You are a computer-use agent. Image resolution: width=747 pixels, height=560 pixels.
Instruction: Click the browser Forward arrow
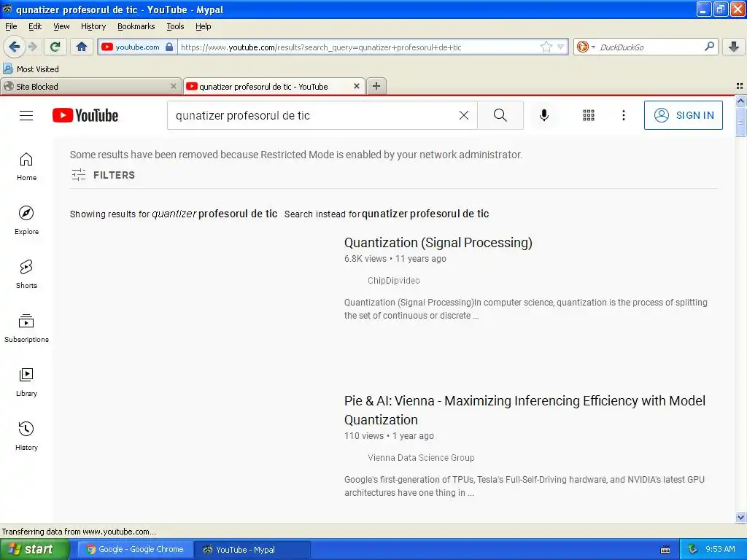pos(32,47)
